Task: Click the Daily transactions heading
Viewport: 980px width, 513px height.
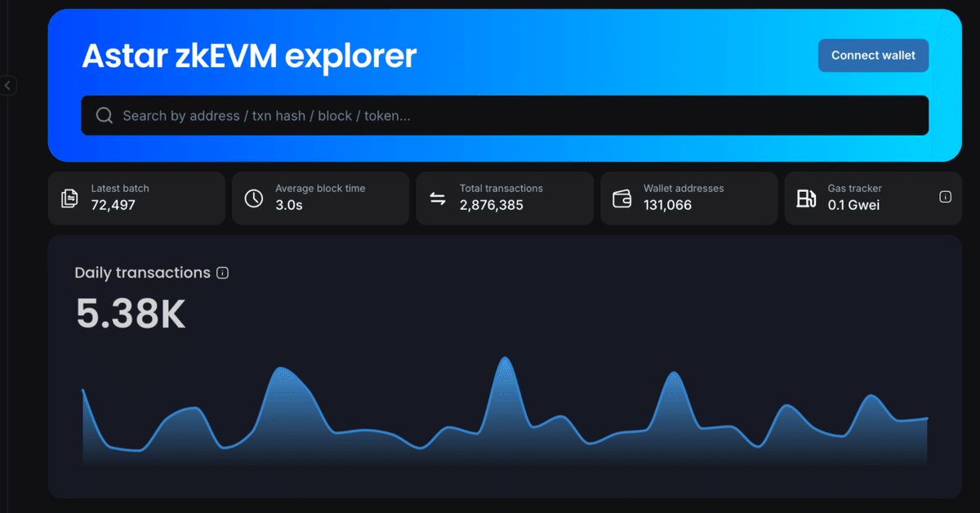Action: [142, 273]
